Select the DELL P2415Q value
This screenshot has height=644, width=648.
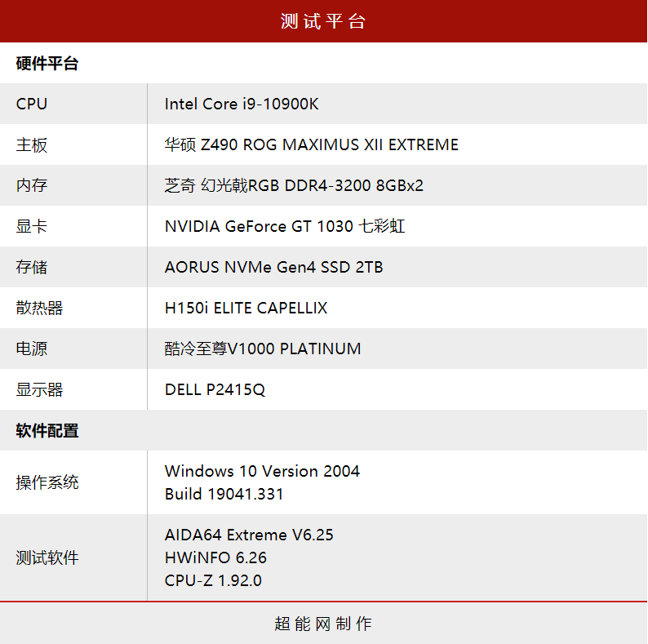(215, 389)
